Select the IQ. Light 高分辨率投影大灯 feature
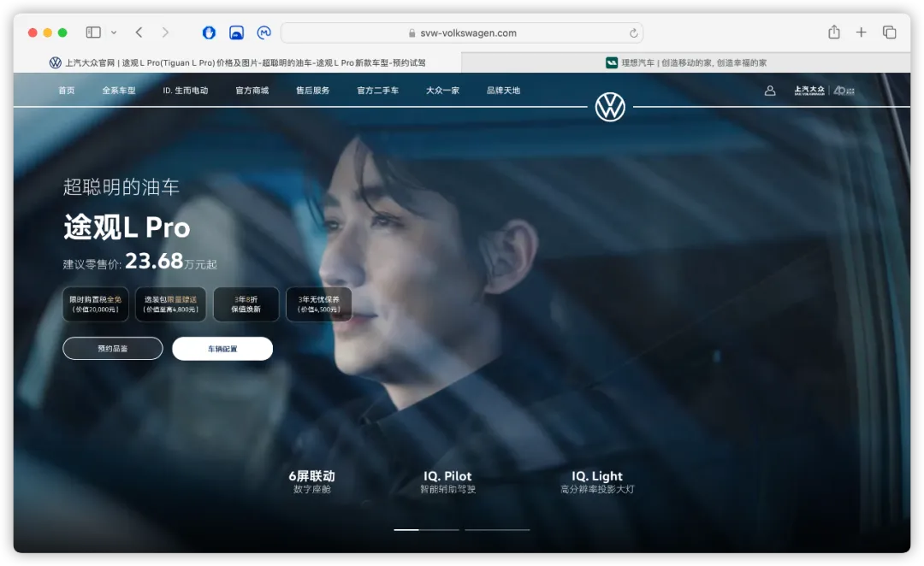 597,481
